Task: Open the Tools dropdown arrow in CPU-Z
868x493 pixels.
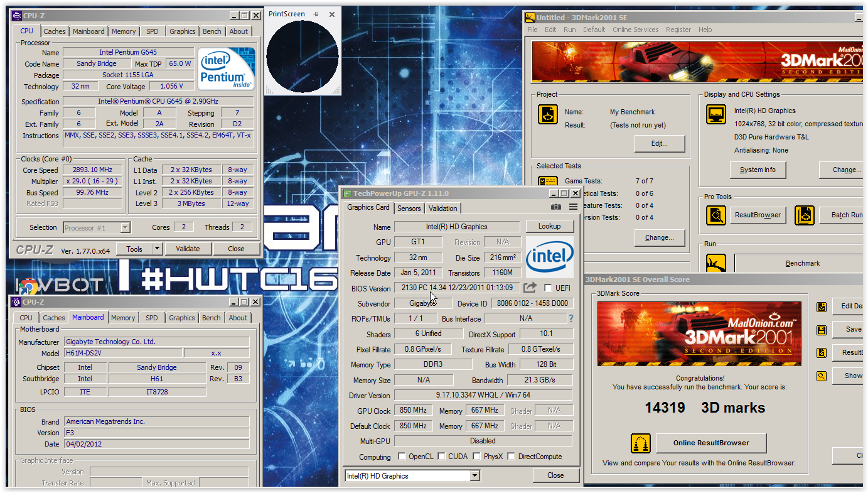Action: (157, 249)
